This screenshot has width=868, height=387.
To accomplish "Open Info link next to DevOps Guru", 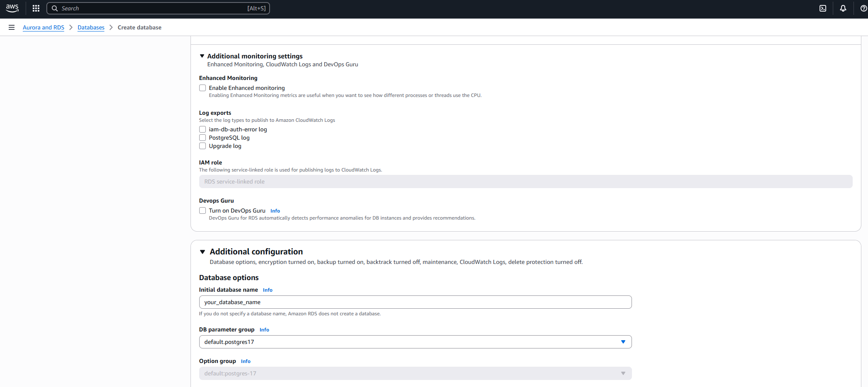I will tap(275, 211).
